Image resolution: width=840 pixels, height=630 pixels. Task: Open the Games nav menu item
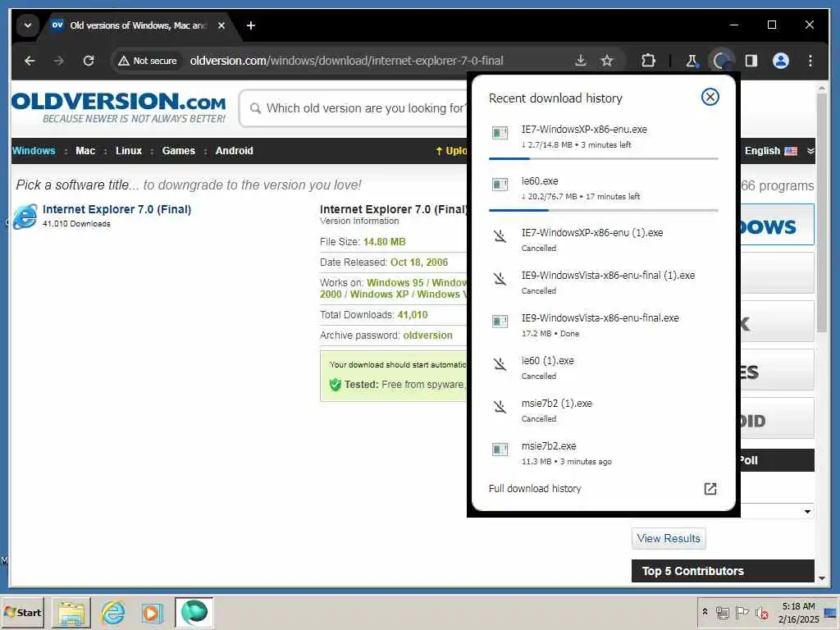pos(178,151)
